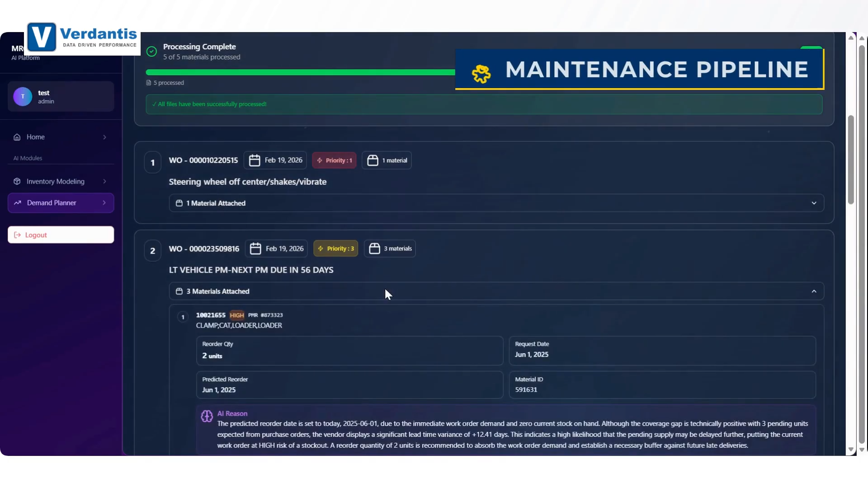The width and height of the screenshot is (868, 488).
Task: Click the Material ID 591631 field
Action: [x=662, y=385]
